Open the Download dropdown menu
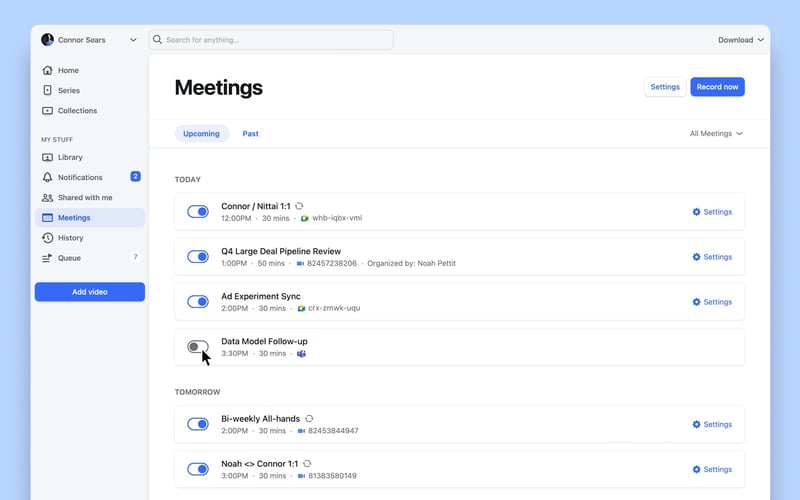Viewport: 800px width, 500px height. click(741, 40)
